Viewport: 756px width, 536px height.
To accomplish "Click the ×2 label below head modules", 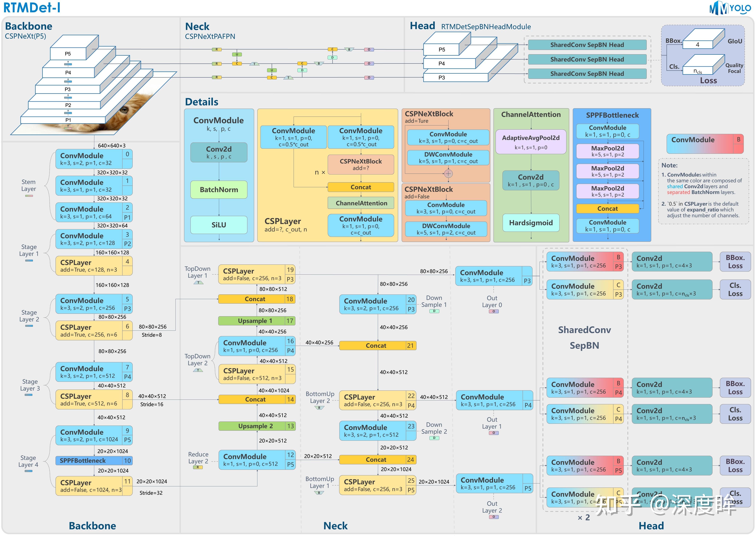I will [583, 517].
